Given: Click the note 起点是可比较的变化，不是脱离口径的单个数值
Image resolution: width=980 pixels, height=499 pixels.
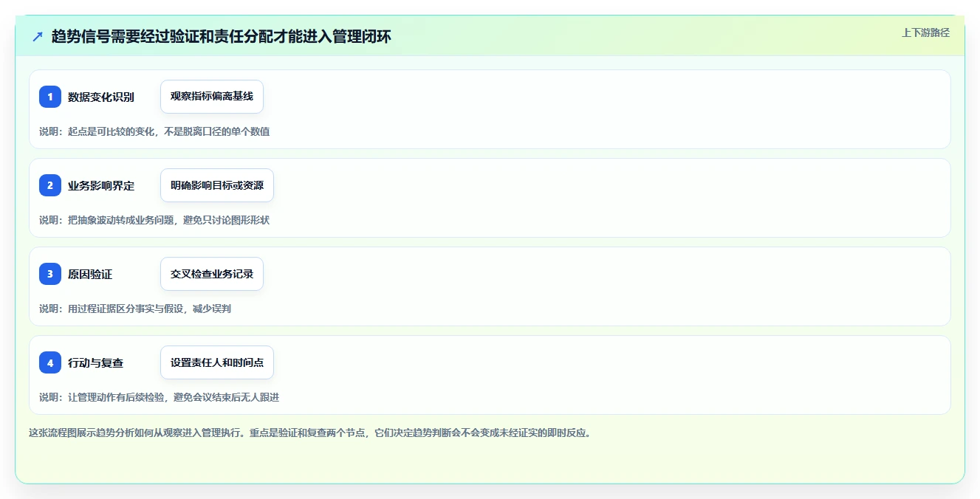Looking at the screenshot, I should [x=168, y=131].
